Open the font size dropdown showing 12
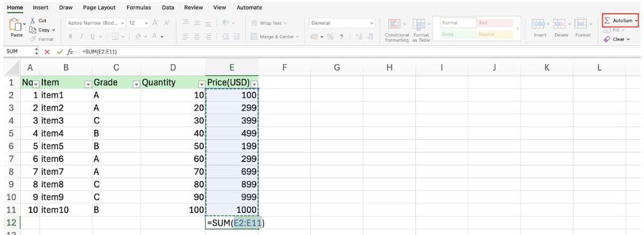Image resolution: width=644 pixels, height=235 pixels. [x=139, y=23]
